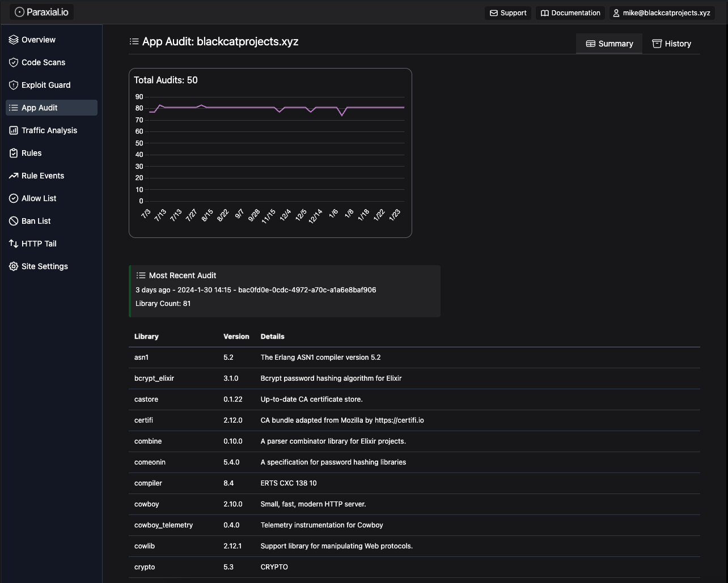The width and height of the screenshot is (728, 583).
Task: Click the Ban List prohibited icon
Action: (14, 221)
